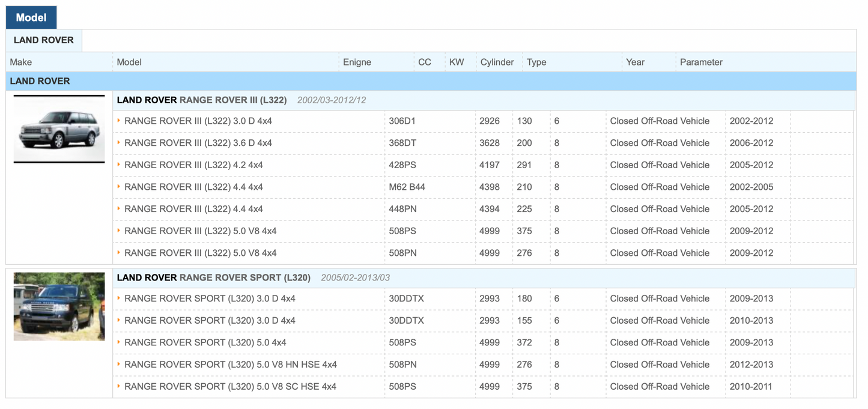Click the 2012-2013 year range
Viewport: 868px width, 409px height.
point(751,365)
